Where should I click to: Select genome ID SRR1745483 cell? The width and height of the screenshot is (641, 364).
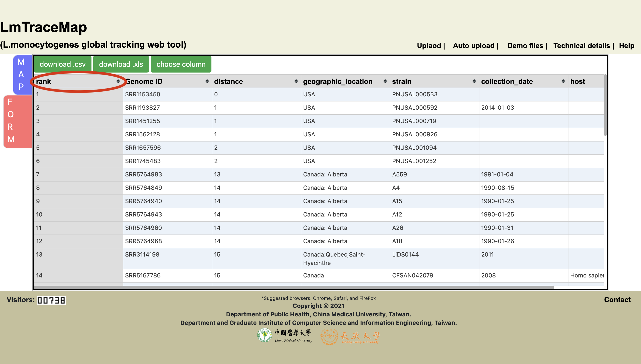(168, 161)
